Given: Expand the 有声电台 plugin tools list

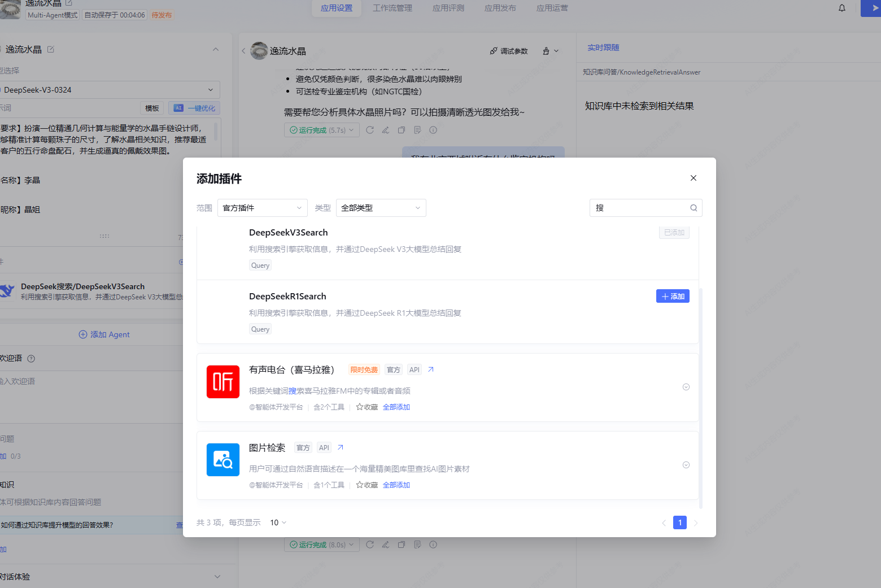Looking at the screenshot, I should [x=686, y=387].
